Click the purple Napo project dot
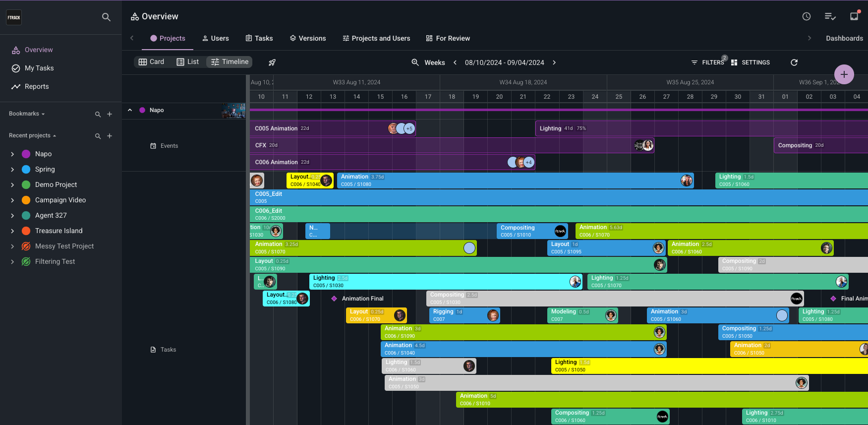Image resolution: width=868 pixels, height=425 pixels. (142, 110)
